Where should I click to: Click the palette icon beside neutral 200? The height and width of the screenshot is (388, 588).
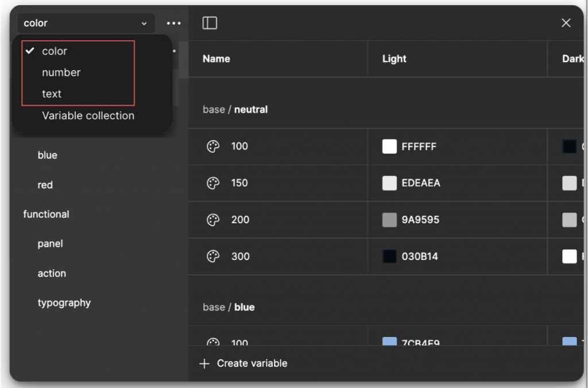213,220
